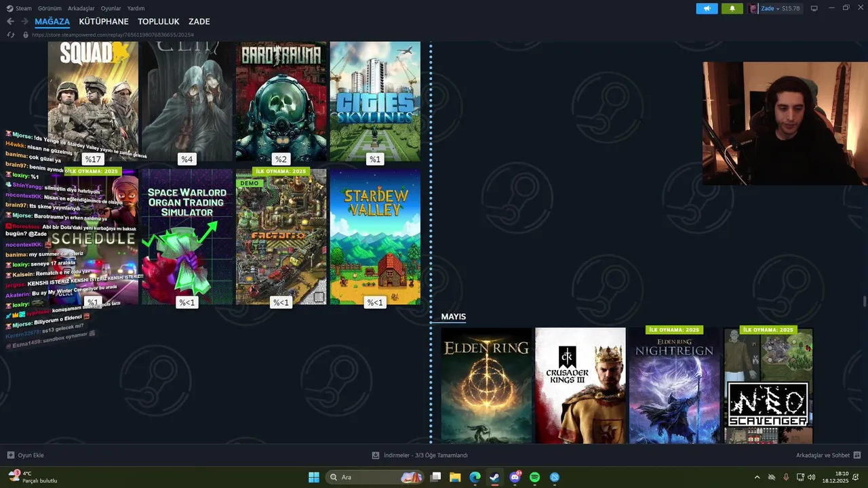This screenshot has height=488, width=868.
Task: Click the announcements megaphone button
Action: [707, 9]
